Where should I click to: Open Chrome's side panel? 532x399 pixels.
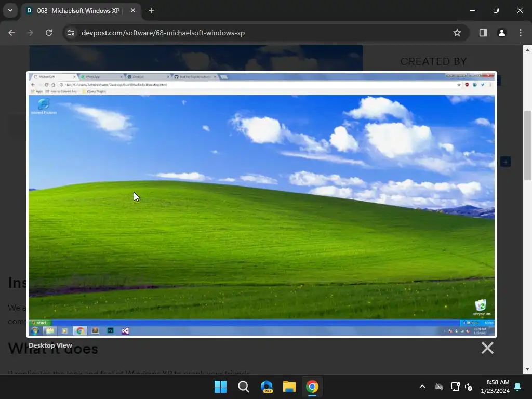(483, 33)
